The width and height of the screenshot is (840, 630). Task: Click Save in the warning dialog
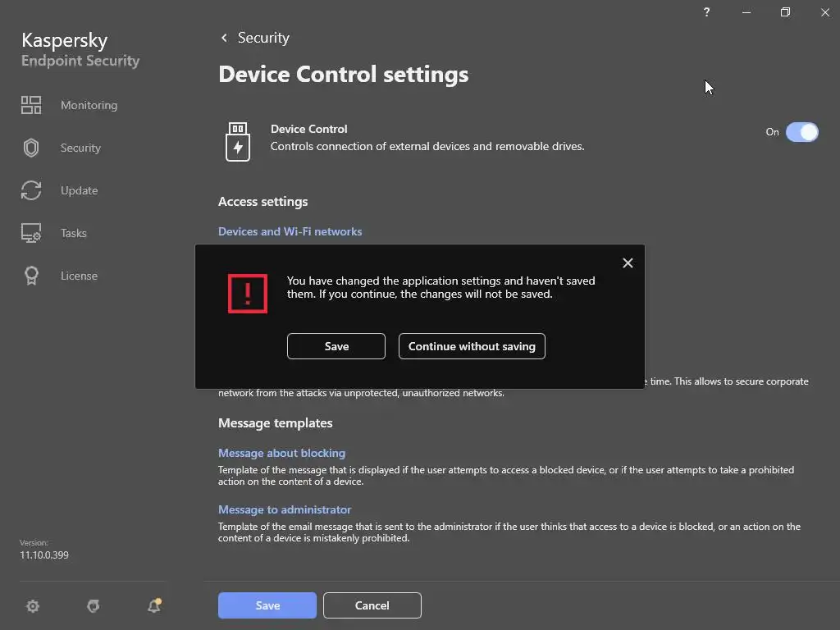click(336, 346)
